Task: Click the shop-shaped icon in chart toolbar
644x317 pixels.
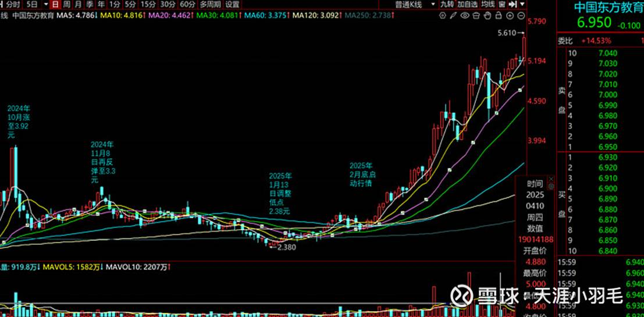Action: [476, 16]
